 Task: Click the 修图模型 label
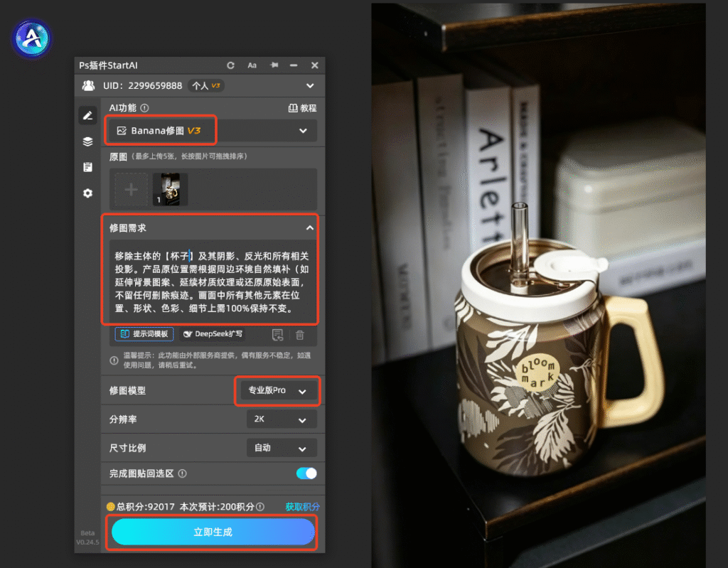(127, 390)
